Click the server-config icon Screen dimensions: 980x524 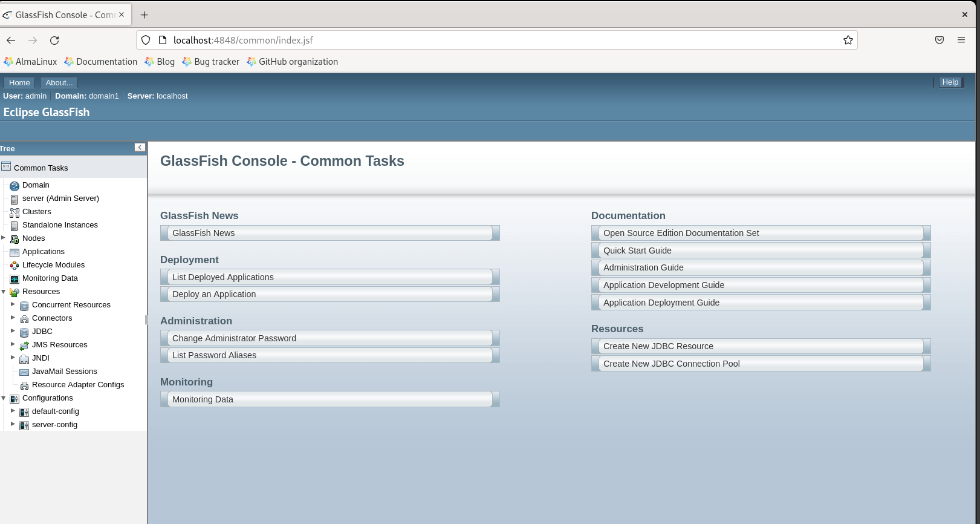[x=24, y=425]
